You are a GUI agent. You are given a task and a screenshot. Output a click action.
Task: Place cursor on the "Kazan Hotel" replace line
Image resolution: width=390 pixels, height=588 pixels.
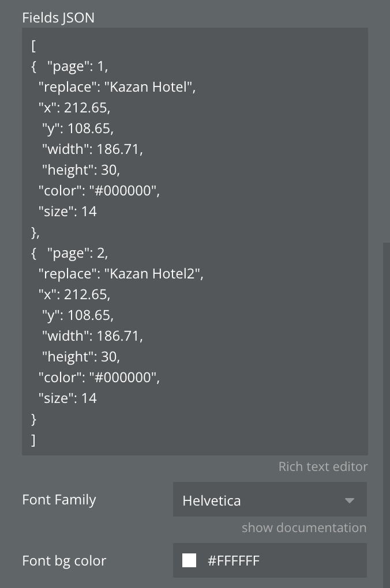[x=117, y=87]
